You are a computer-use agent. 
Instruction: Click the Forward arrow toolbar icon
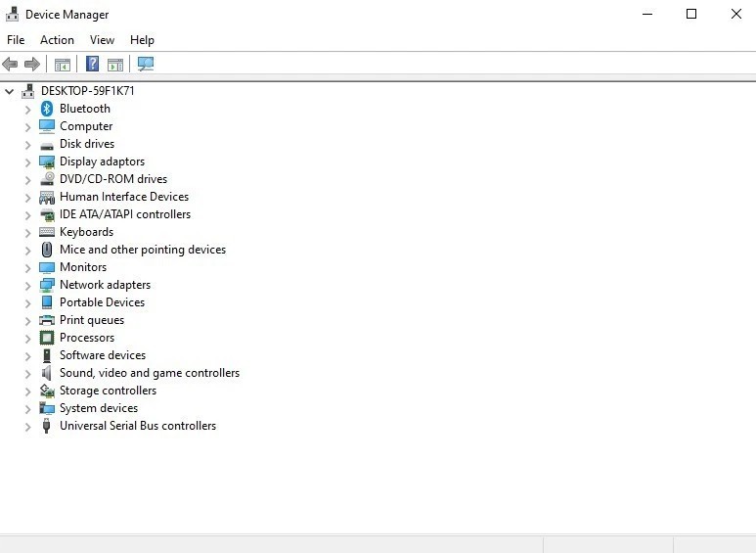coord(32,64)
